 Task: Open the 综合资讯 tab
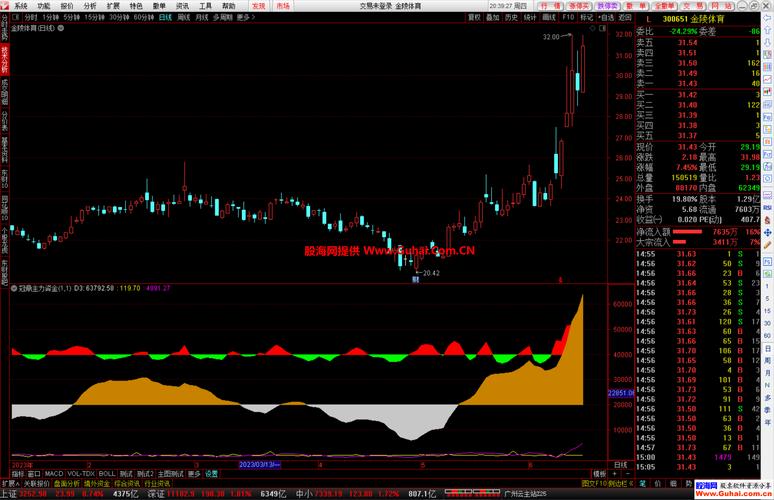tap(127, 484)
